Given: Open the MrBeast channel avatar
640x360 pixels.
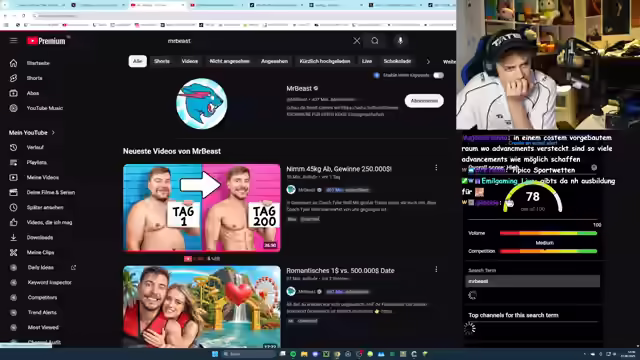Looking at the screenshot, I should click(202, 104).
